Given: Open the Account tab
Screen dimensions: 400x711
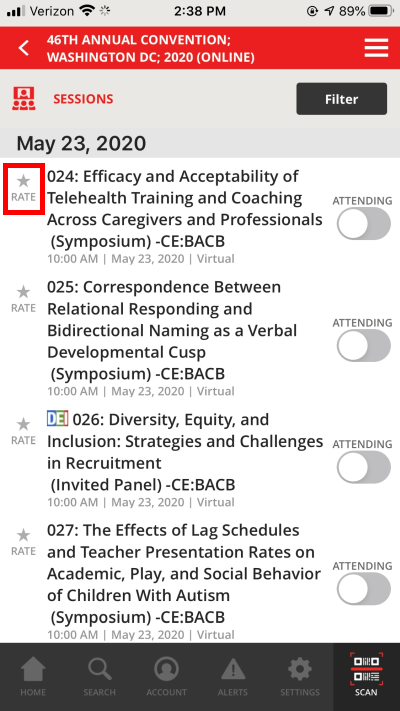Looking at the screenshot, I should [166, 677].
